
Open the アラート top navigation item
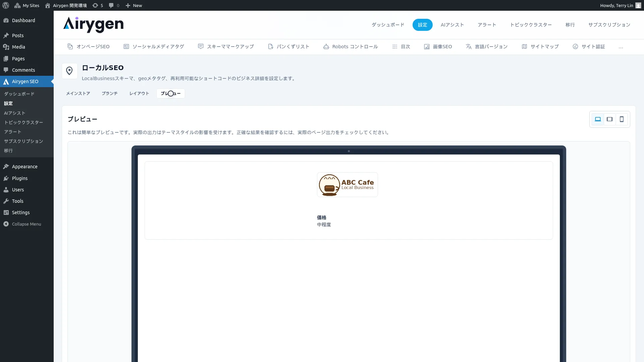click(487, 25)
